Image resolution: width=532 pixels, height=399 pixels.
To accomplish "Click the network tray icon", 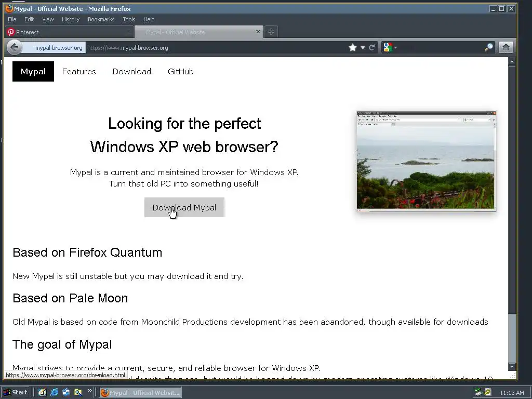I will [x=478, y=393].
